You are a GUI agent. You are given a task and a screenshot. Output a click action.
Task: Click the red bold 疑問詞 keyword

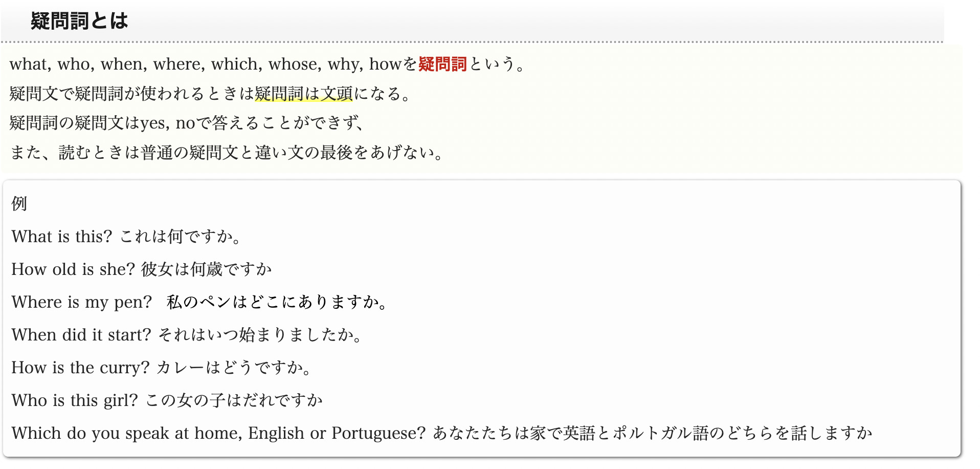coord(442,64)
